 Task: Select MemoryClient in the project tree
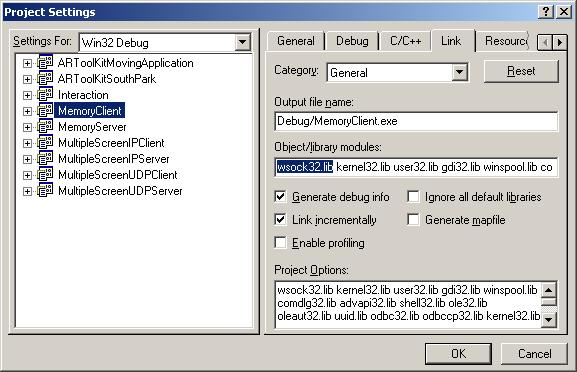click(89, 111)
